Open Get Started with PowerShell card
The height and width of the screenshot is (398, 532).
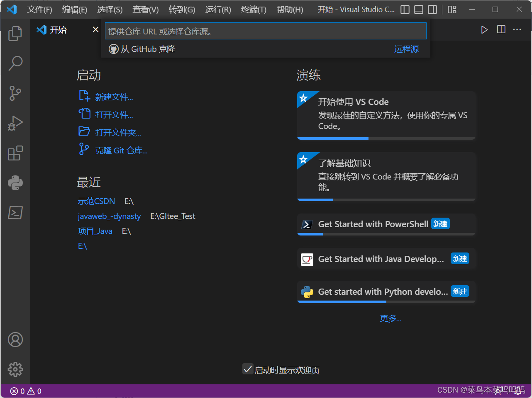(386, 224)
